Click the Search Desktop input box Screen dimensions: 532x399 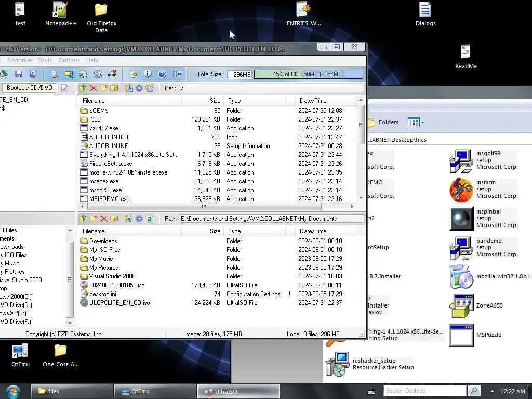pos(424,391)
